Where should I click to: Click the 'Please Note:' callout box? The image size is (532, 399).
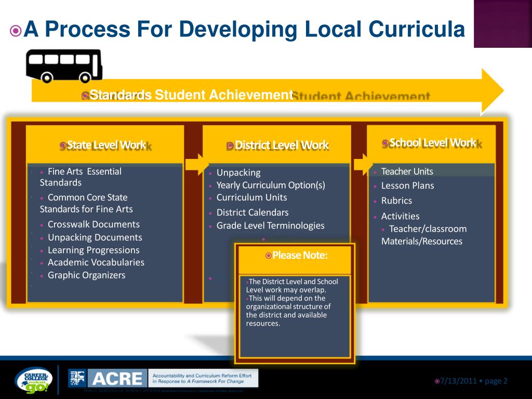pyautogui.click(x=295, y=301)
